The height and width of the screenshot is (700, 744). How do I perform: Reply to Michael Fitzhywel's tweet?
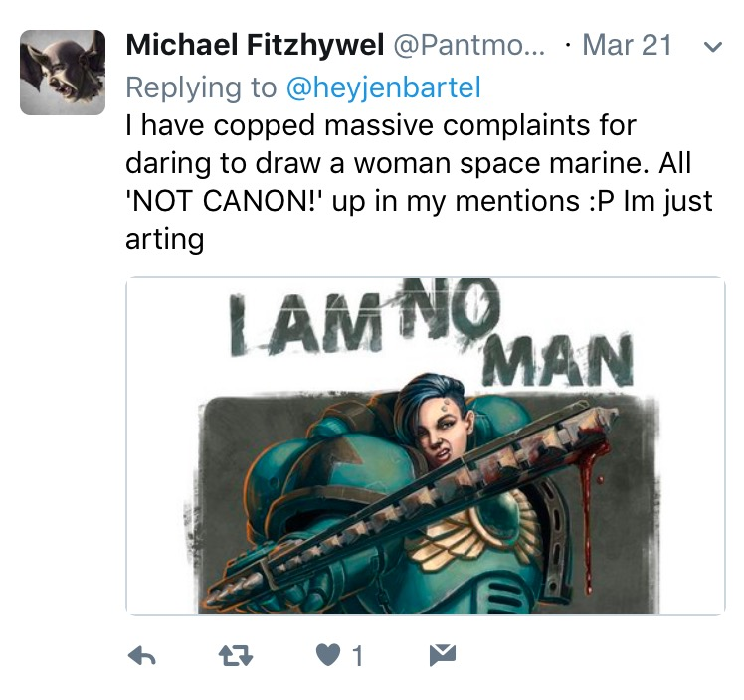pyautogui.click(x=142, y=656)
